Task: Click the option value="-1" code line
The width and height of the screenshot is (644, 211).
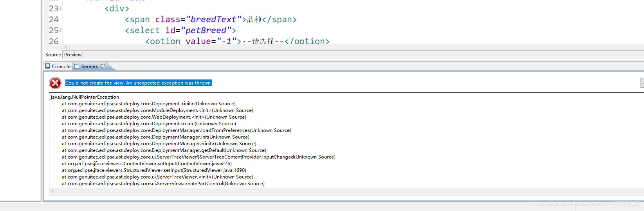Action: click(x=237, y=41)
